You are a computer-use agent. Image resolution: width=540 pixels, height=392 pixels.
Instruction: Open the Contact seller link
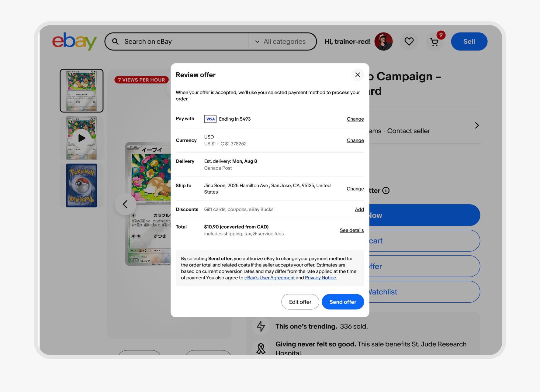point(409,131)
